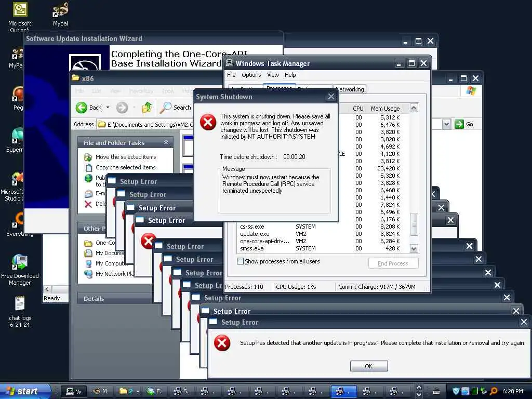Viewport: 532px width, 399px height.
Task: Switch to the Networking tab
Action: [x=350, y=89]
